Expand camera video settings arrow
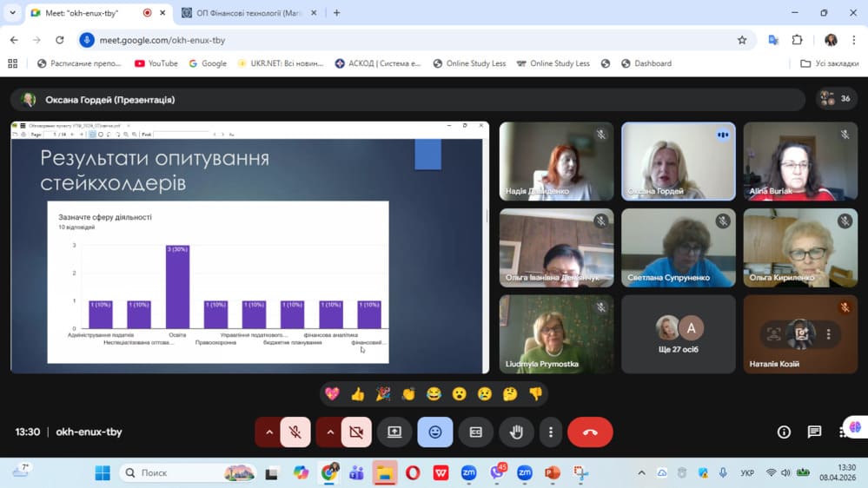The height and width of the screenshot is (488, 868). pyautogui.click(x=329, y=432)
